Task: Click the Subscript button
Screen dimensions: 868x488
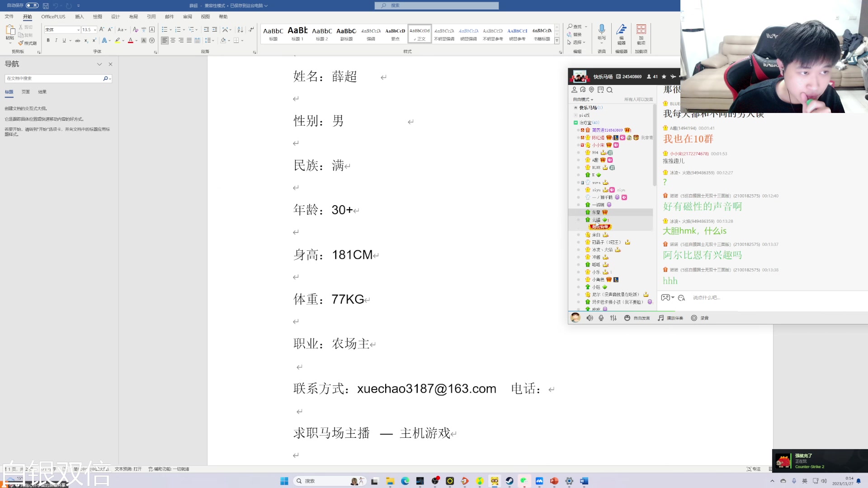Action: pyautogui.click(x=86, y=40)
